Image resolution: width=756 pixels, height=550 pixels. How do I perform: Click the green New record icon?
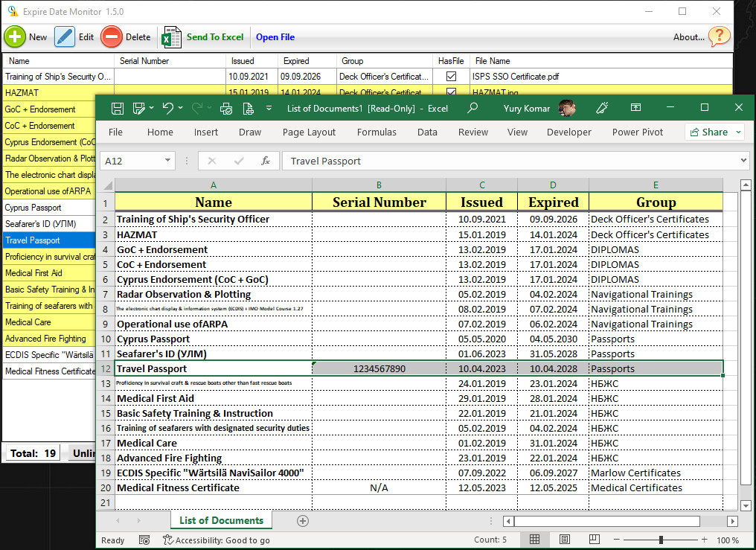tap(15, 36)
